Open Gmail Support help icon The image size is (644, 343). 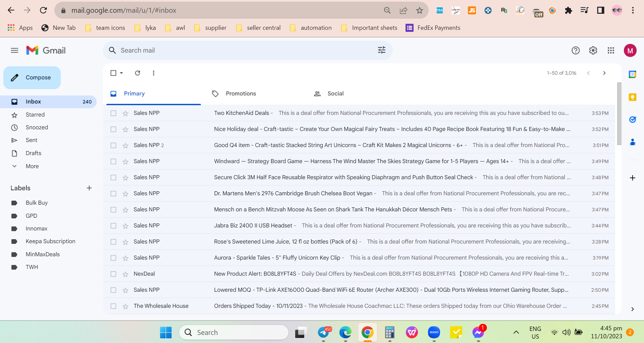coord(576,51)
